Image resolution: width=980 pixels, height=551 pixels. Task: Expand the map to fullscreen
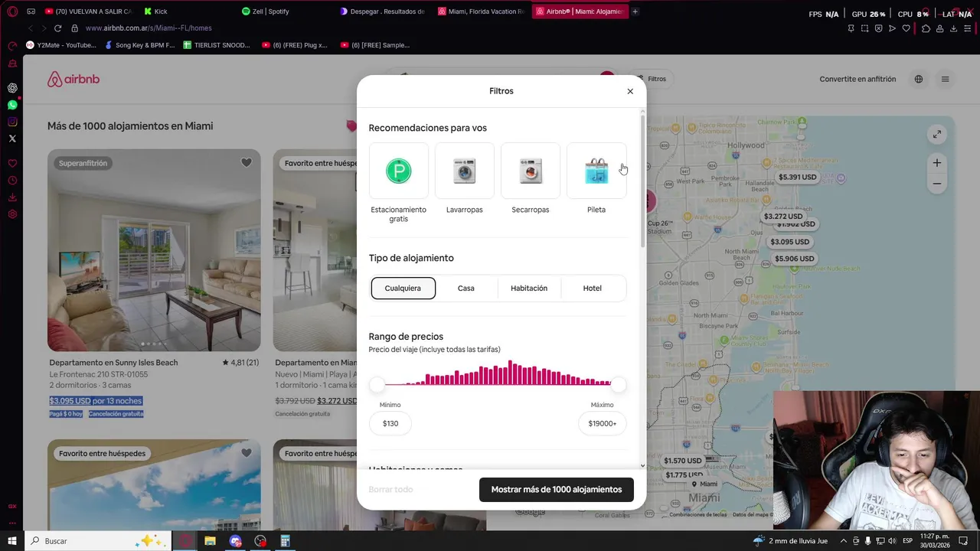[936, 135]
